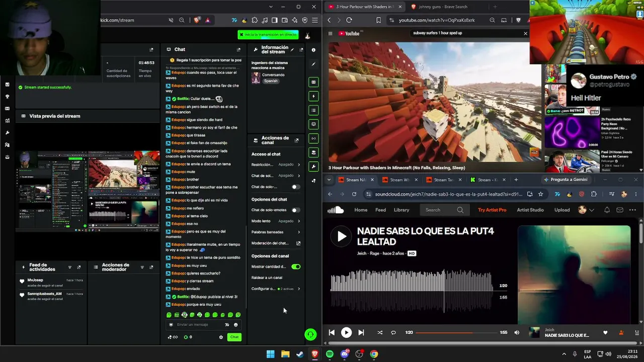Open Chrome from the Windows taskbar
Image resolution: width=644 pixels, height=362 pixels.
coord(374,354)
